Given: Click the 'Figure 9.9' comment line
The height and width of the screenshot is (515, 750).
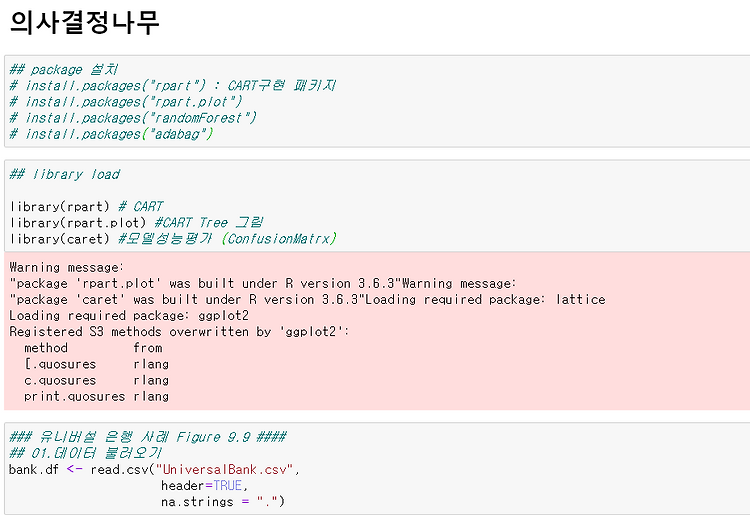Looking at the screenshot, I should [x=148, y=437].
